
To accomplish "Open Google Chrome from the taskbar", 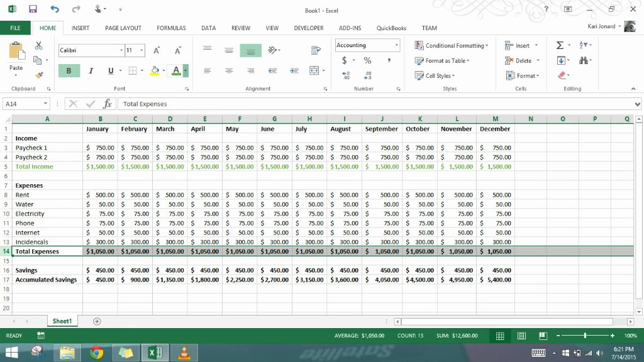I will pyautogui.click(x=96, y=352).
